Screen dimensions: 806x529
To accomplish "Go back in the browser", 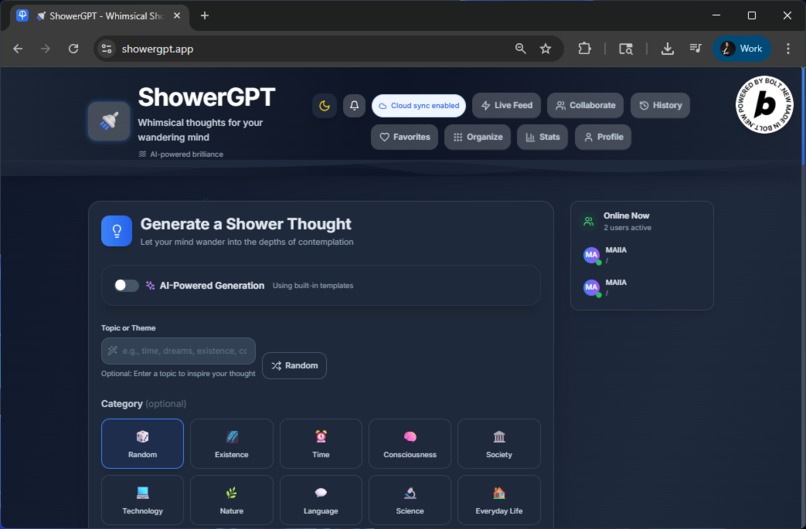I will (18, 49).
